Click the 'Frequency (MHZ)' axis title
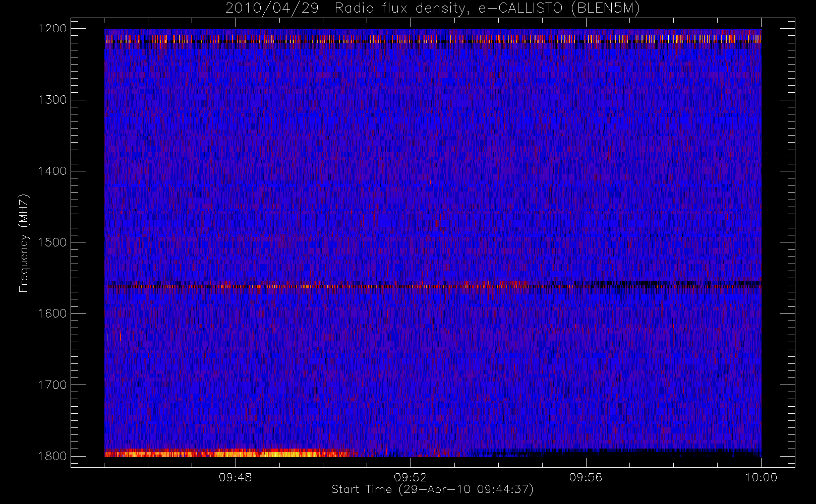Viewport: 816px width, 504px height. (x=24, y=243)
